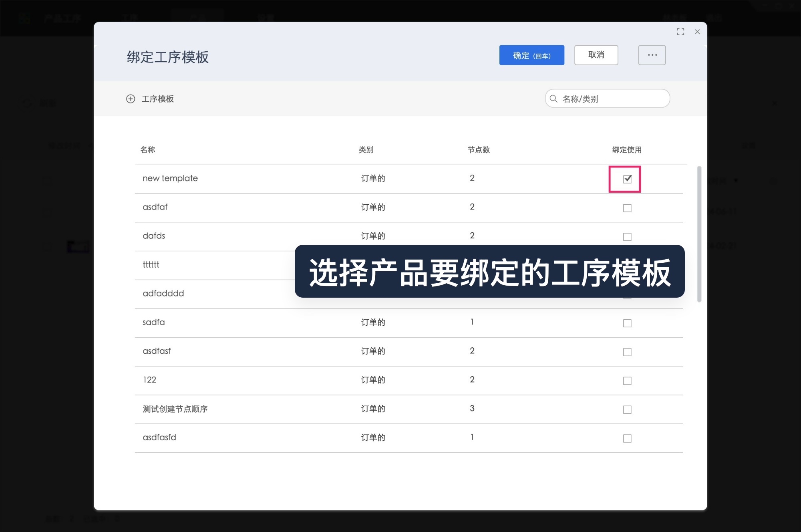Screen dimensions: 801x532
Task: Click the tttttt template name
Action: coord(151,264)
